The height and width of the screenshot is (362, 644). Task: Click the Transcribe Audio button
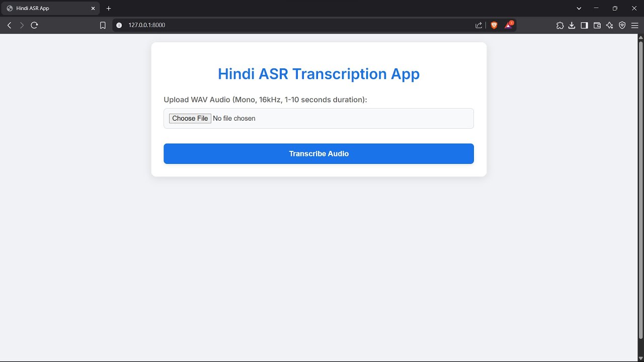318,154
